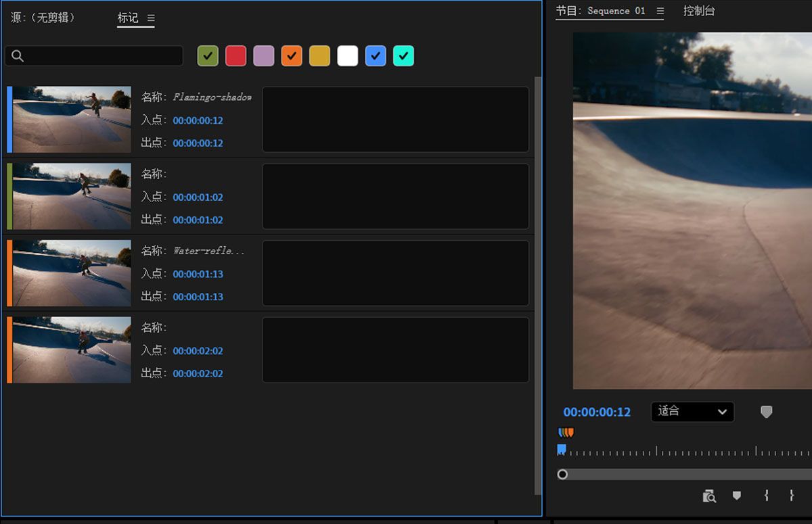Open the Fit zoom level dropdown
Screen dimensions: 812x524
[692, 412]
